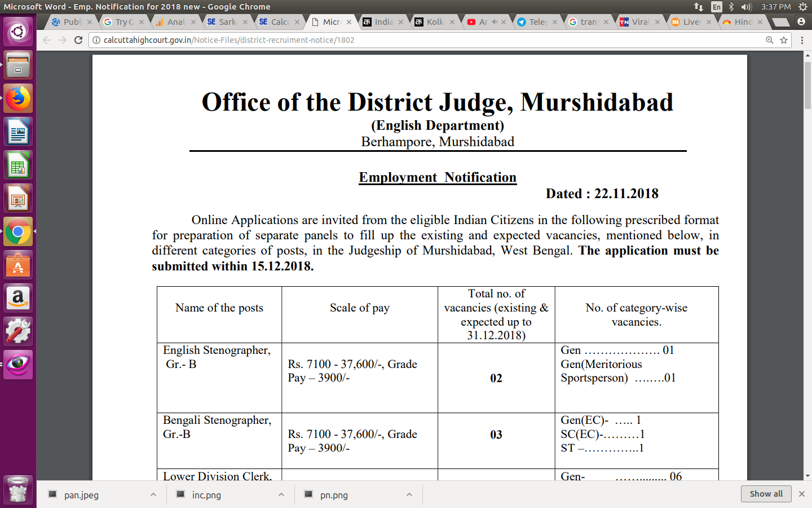
Task: Close the downloads bar
Action: point(802,493)
